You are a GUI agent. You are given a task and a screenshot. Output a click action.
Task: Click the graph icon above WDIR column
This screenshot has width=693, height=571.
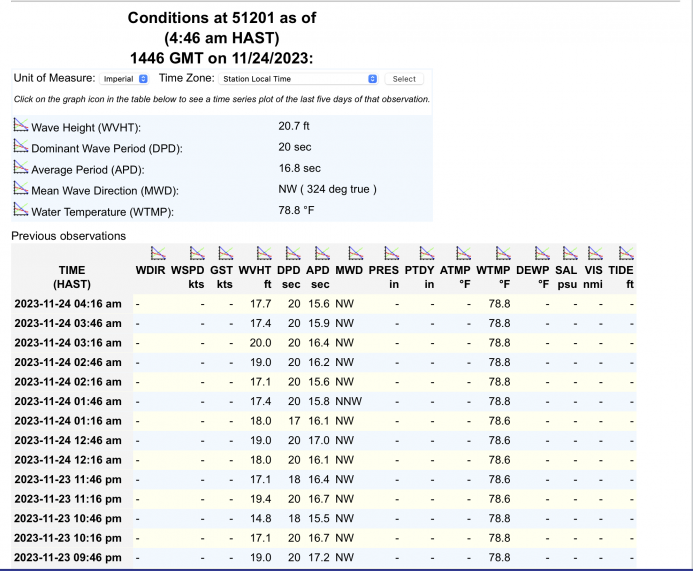pos(158,253)
